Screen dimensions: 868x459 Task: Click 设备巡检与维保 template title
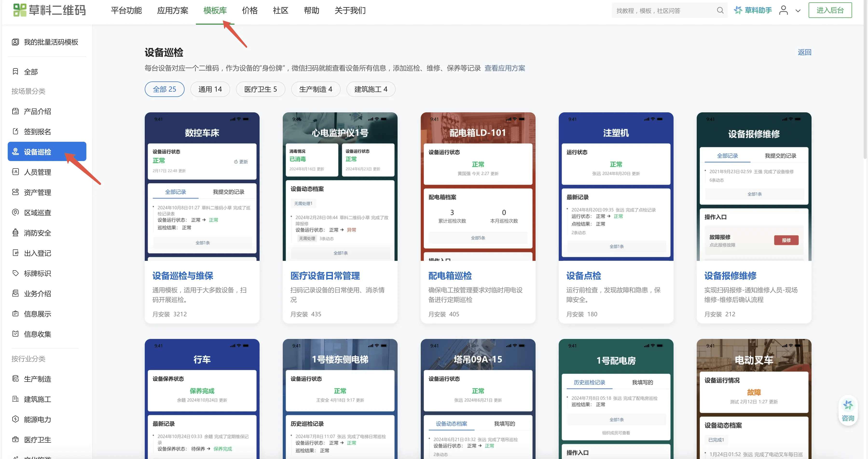[x=183, y=276]
